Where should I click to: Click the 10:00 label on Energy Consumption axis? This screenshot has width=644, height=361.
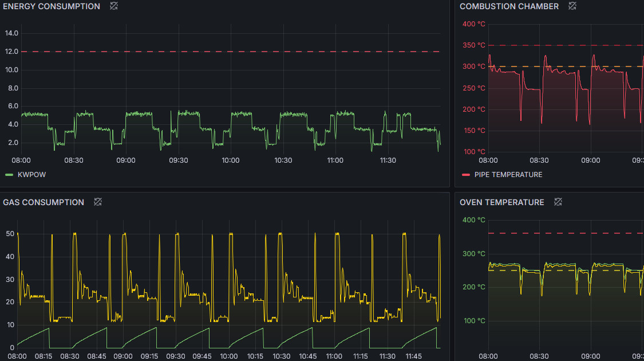click(x=231, y=160)
